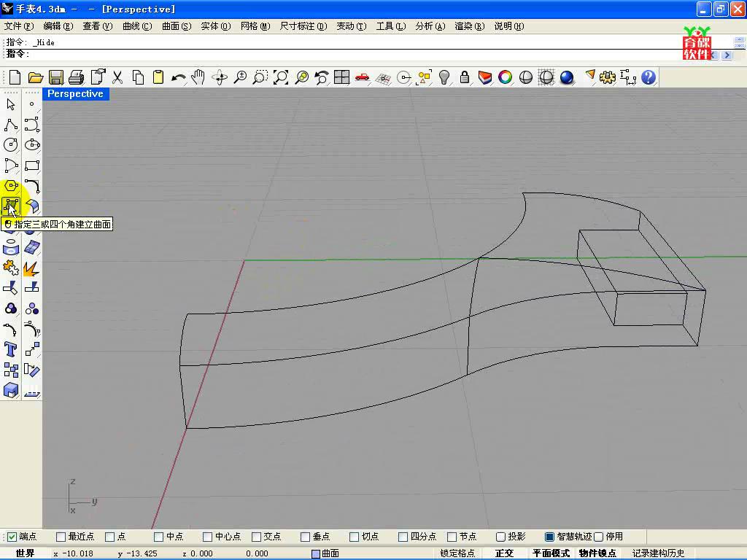Image resolution: width=747 pixels, height=560 pixels.
Task: Toggle 正交 ortho mode in status bar
Action: 504,553
